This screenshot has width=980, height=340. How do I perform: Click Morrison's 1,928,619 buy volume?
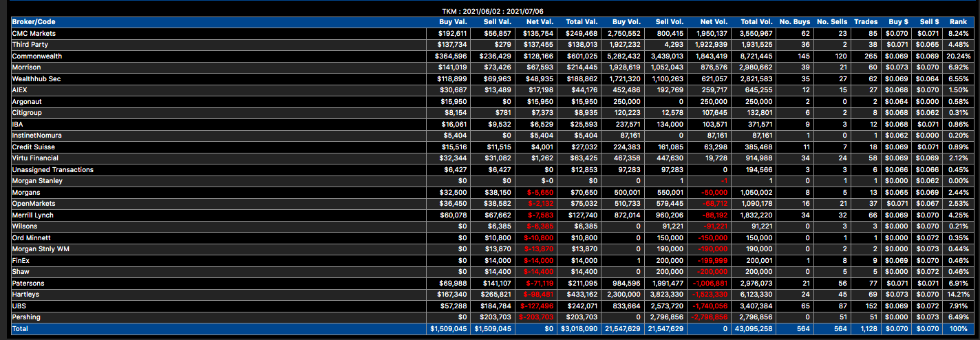[x=625, y=67]
